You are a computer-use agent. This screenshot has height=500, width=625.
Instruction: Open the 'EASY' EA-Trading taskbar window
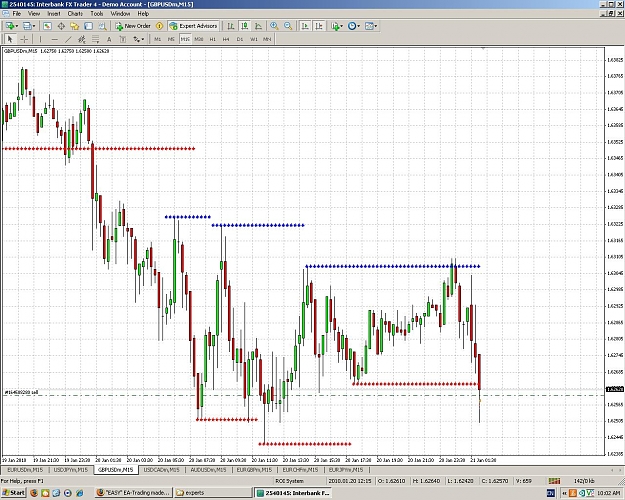point(134,493)
